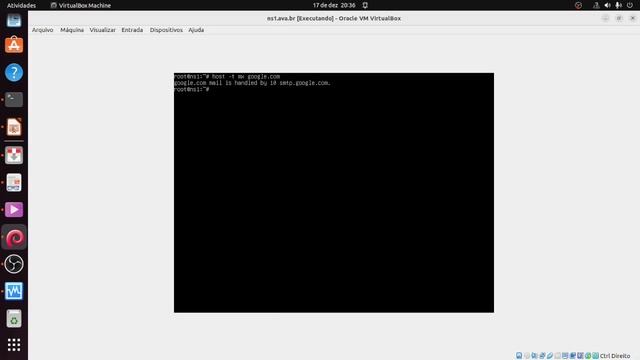640x360 pixels.
Task: Open the red download-arrow app in dock
Action: pyautogui.click(x=14, y=155)
